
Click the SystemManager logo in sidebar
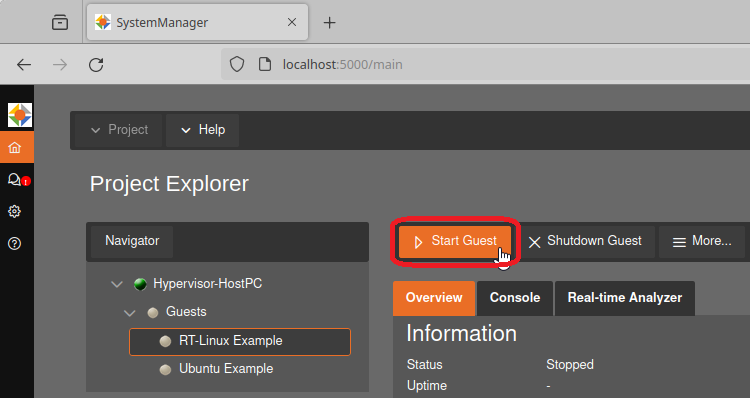[x=20, y=115]
